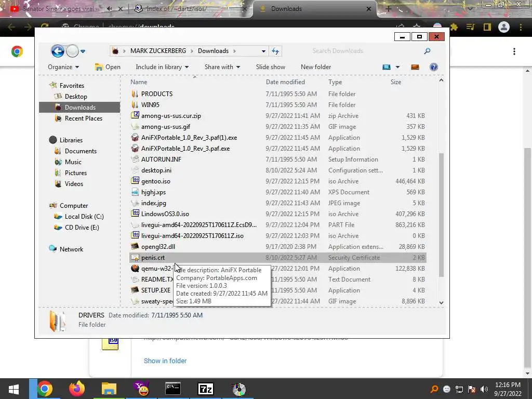Viewport: 532px width, 399px height.
Task: Select Downloads in the navigation pane
Action: coord(80,108)
